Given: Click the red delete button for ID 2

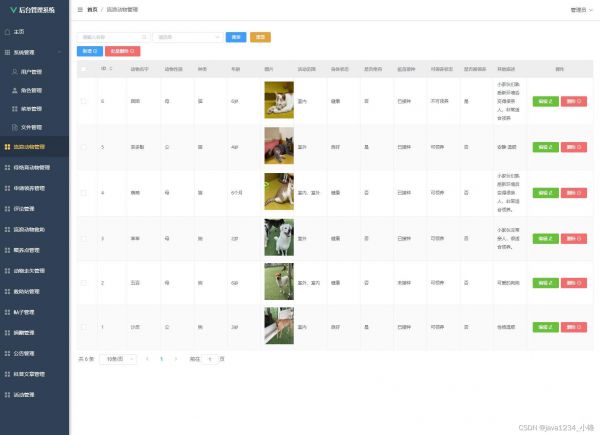Looking at the screenshot, I should click(x=574, y=283).
